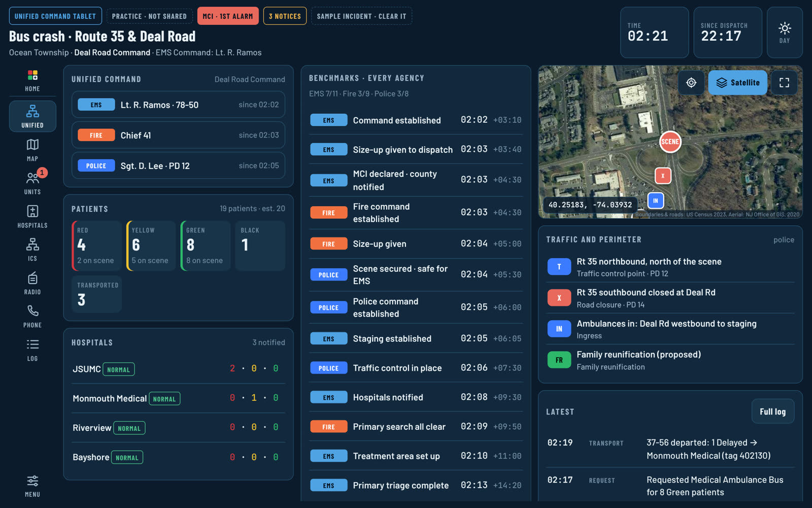The height and width of the screenshot is (508, 812).
Task: Open the Map sidebar icon
Action: pyautogui.click(x=32, y=150)
